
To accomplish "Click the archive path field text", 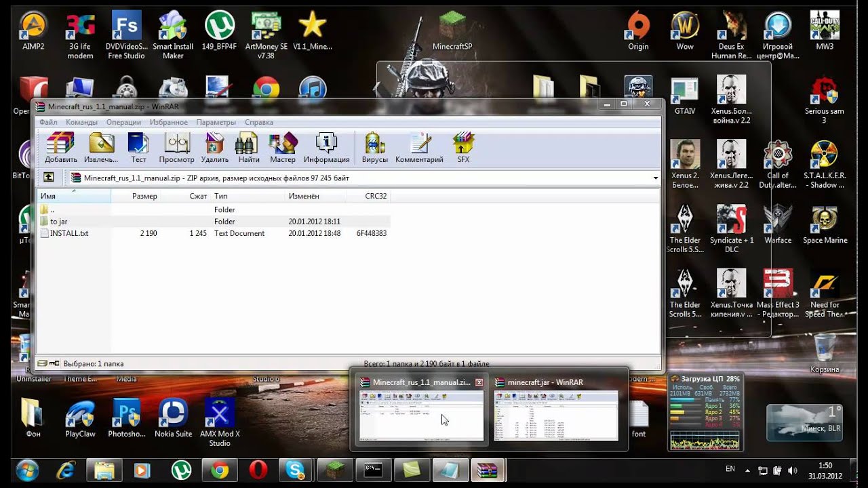I will 216,178.
